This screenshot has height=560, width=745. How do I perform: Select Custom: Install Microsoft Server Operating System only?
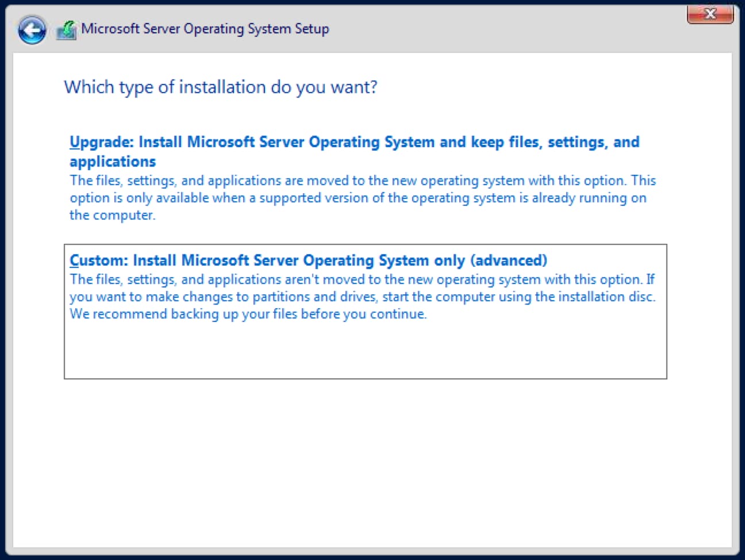pyautogui.click(x=308, y=260)
